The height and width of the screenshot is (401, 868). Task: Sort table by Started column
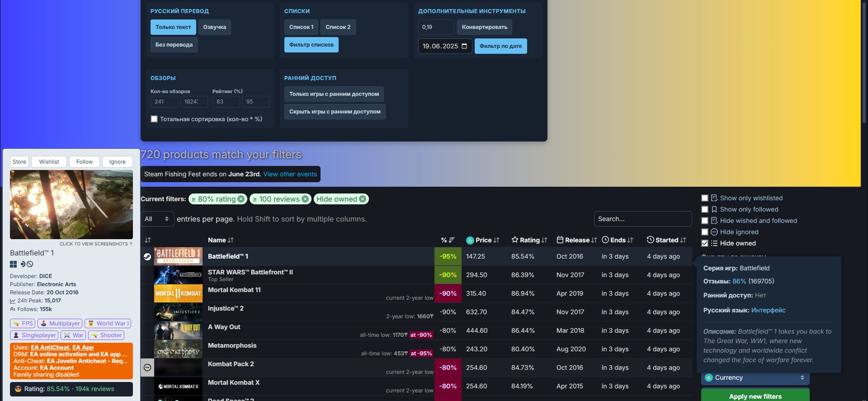[666, 240]
